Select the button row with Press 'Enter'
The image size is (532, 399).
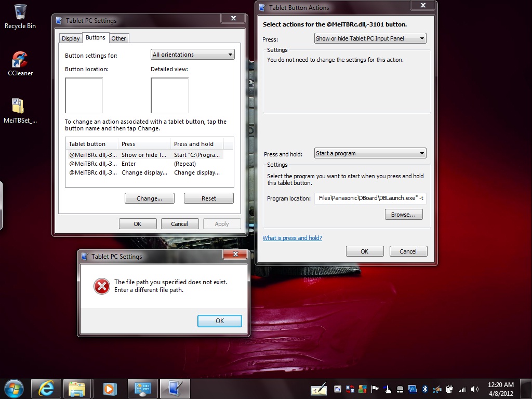[x=145, y=164]
